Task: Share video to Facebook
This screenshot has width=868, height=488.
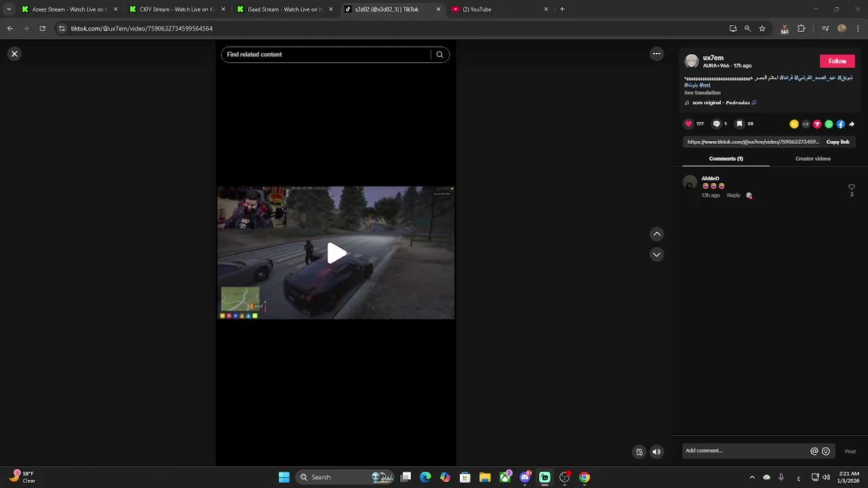Action: pyautogui.click(x=840, y=124)
